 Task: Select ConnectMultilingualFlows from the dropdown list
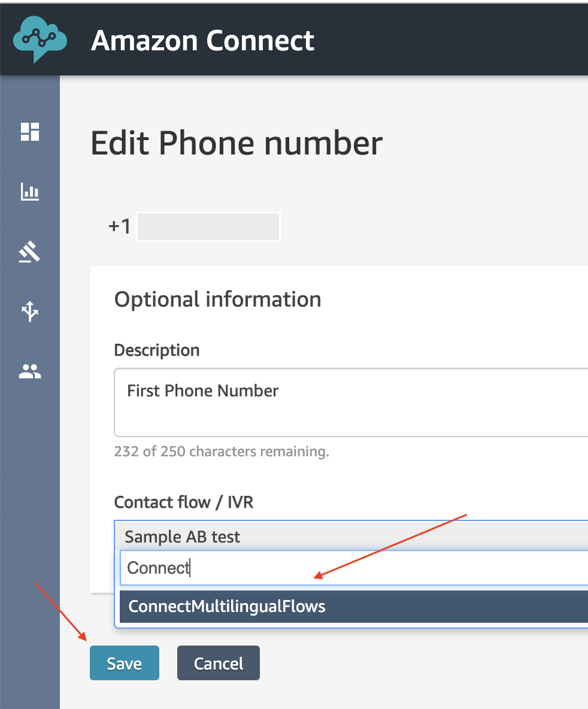[354, 607]
